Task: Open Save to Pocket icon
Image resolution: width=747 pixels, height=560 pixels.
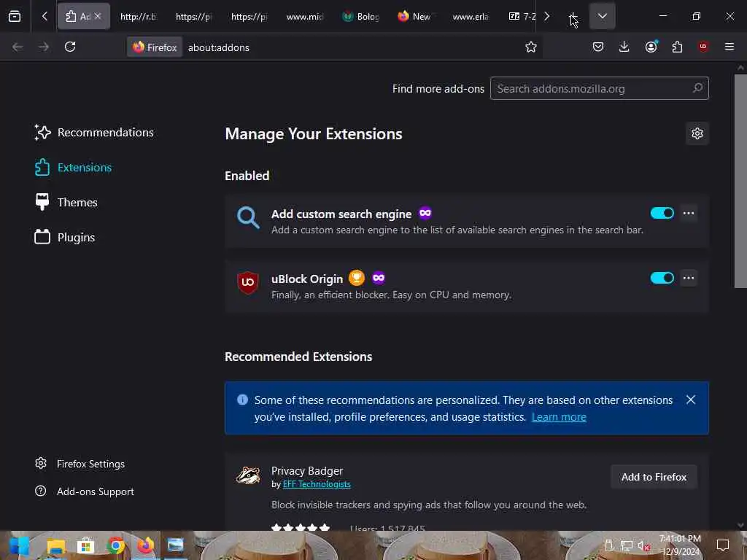Action: point(598,47)
